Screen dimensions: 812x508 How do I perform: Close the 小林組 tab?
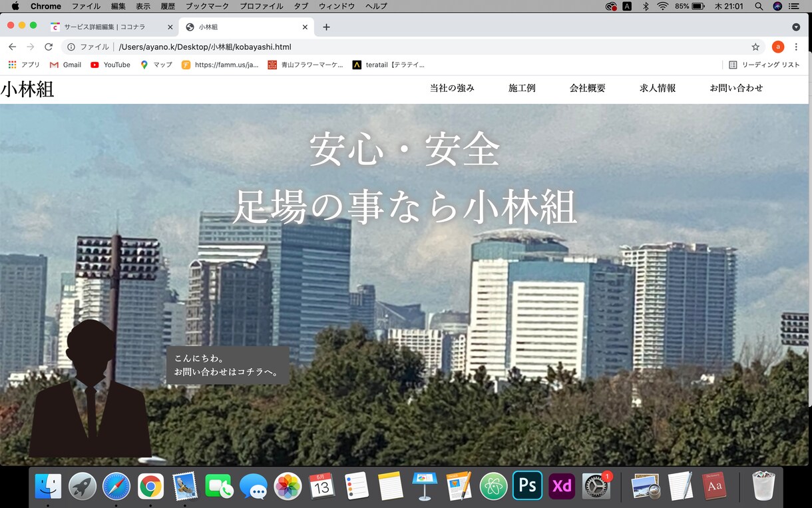[305, 27]
